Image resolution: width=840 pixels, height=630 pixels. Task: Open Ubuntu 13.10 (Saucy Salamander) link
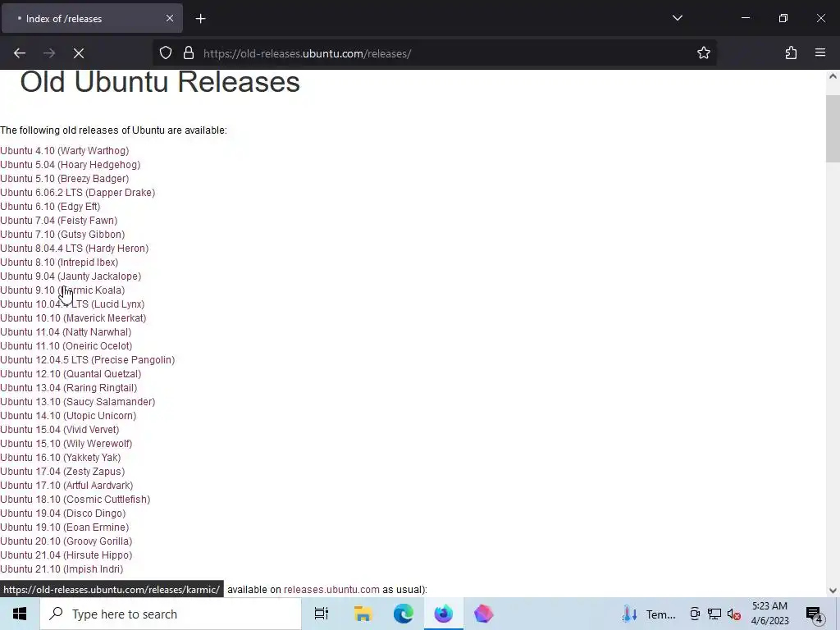tap(78, 401)
